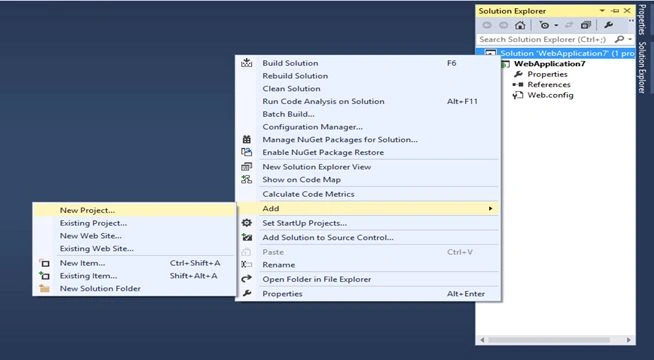The width and height of the screenshot is (654, 360).
Task: Select the Properties node under WebApplication7
Action: click(547, 74)
